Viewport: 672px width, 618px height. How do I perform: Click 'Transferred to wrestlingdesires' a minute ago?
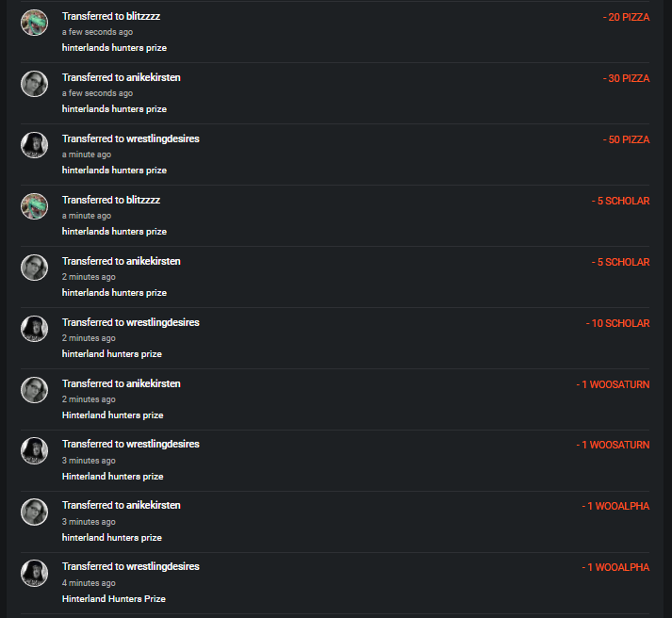131,138
